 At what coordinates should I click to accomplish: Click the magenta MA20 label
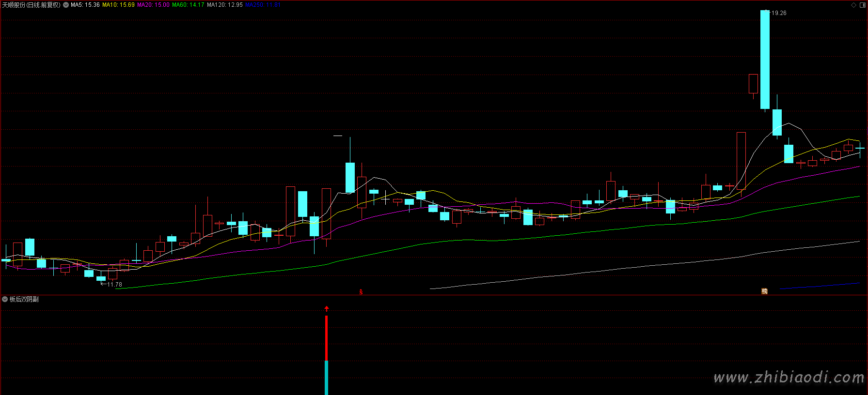(x=153, y=5)
